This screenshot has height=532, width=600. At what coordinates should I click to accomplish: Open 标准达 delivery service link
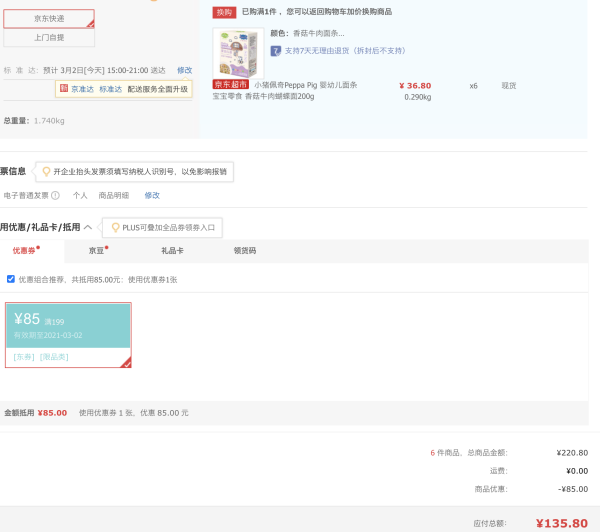[x=110, y=89]
